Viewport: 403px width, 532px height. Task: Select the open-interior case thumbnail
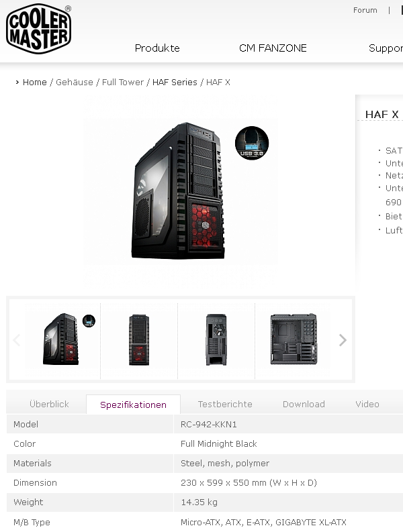tap(294, 339)
